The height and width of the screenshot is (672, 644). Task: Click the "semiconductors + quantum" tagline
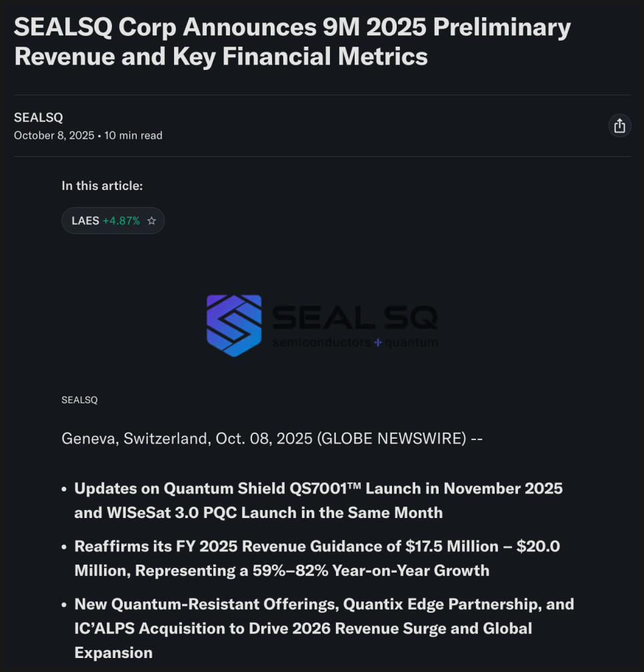coord(355,343)
